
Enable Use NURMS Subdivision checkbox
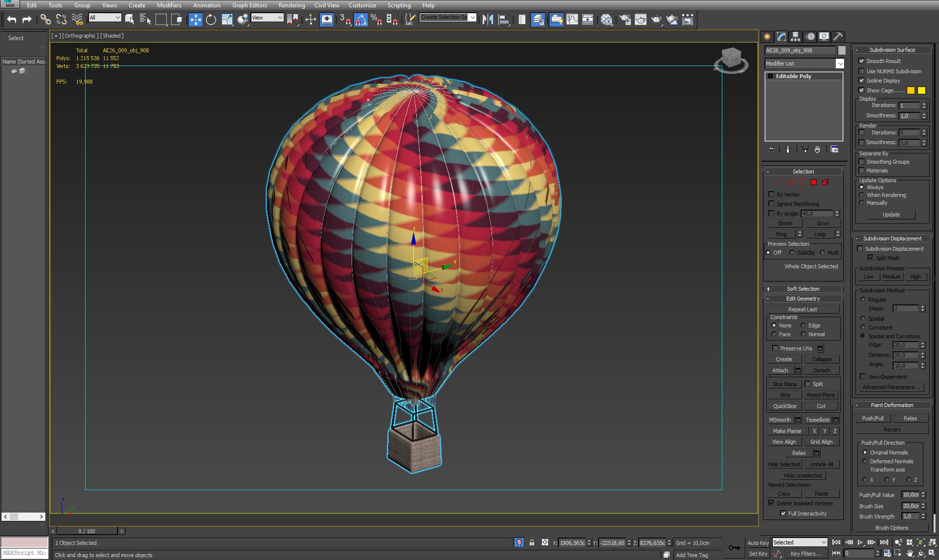click(862, 71)
